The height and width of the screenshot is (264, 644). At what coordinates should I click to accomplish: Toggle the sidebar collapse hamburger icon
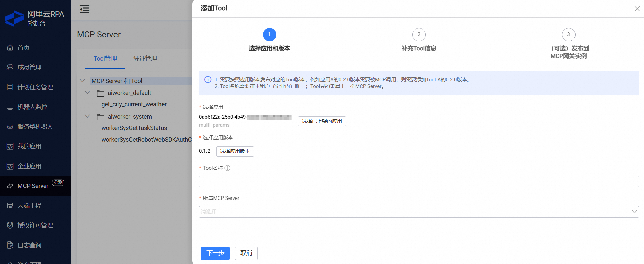pos(84,9)
